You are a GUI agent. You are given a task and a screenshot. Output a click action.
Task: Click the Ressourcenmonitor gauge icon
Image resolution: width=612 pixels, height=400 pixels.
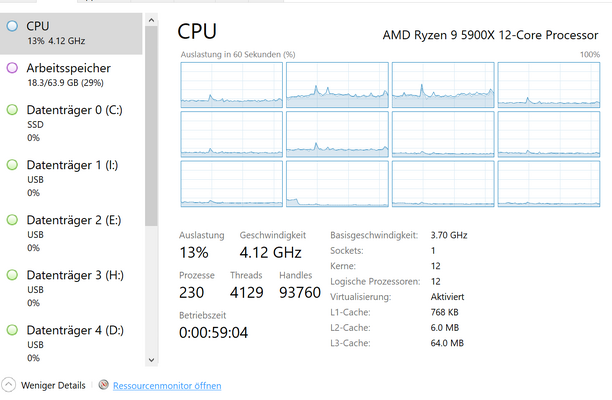point(103,385)
